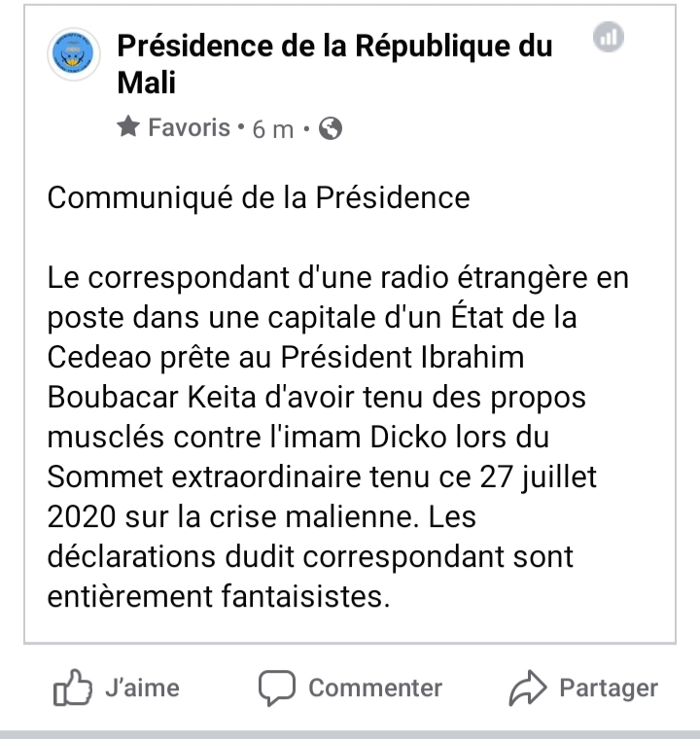
Task: Open the post insights bar-chart icon
Action: [x=608, y=39]
